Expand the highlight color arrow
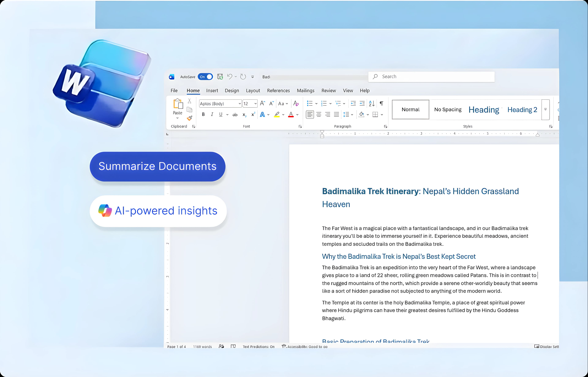588x377 pixels. [283, 114]
